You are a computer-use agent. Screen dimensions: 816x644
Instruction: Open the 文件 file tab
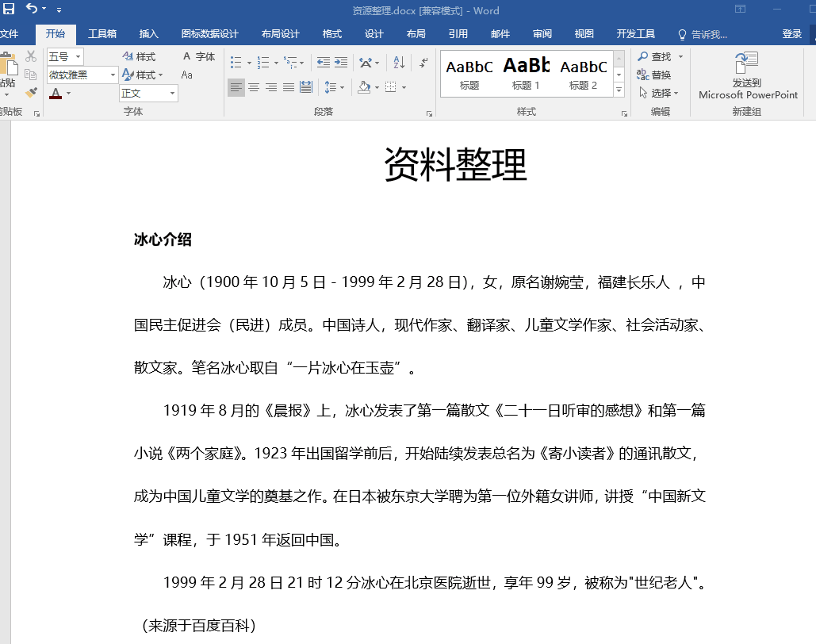coord(10,34)
